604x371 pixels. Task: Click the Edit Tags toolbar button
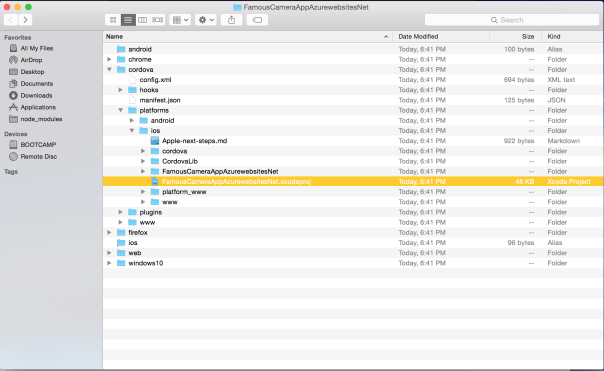257,20
